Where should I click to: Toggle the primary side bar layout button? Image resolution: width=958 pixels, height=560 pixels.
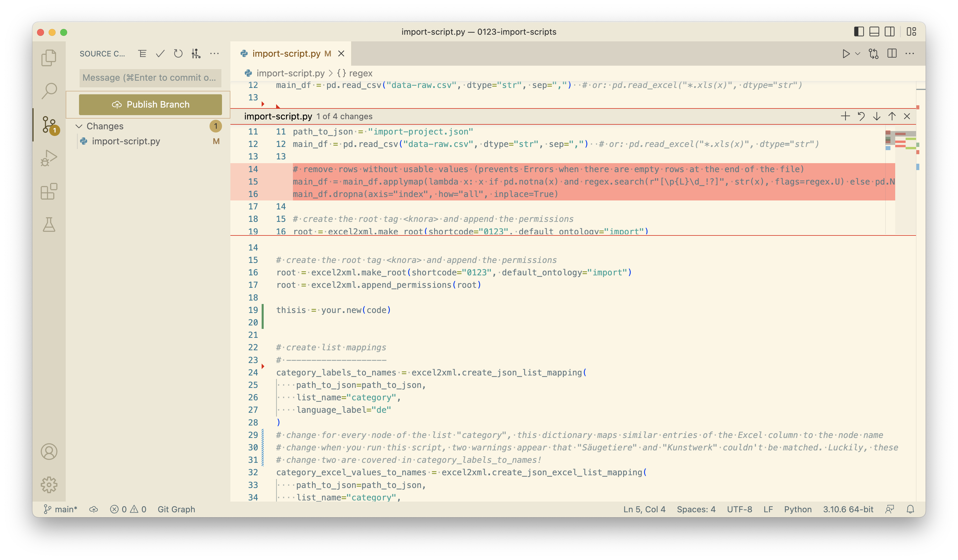tap(859, 32)
